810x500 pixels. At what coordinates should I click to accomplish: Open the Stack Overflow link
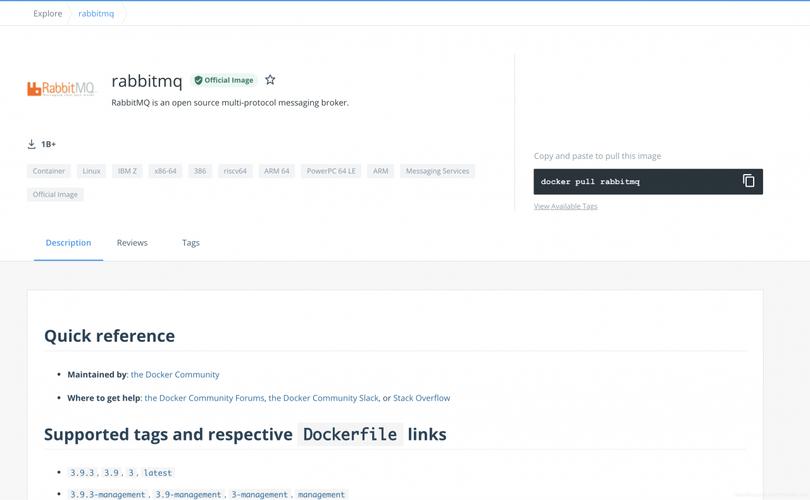pos(422,398)
